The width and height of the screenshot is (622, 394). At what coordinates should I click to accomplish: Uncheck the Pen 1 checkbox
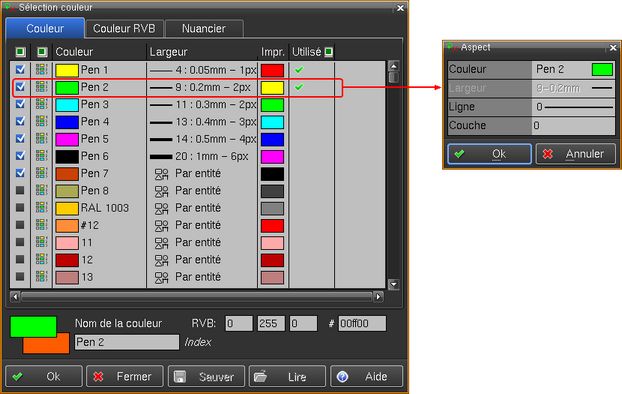(20, 70)
